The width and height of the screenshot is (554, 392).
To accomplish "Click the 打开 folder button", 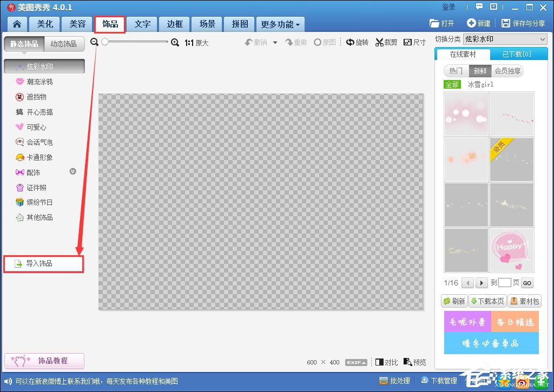I will point(441,23).
